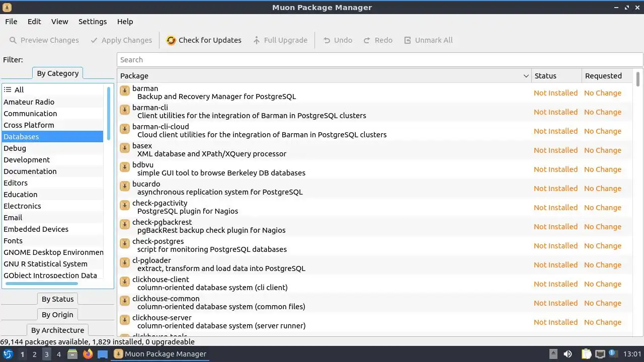
Task: Click the Check for Updates icon
Action: 171,40
